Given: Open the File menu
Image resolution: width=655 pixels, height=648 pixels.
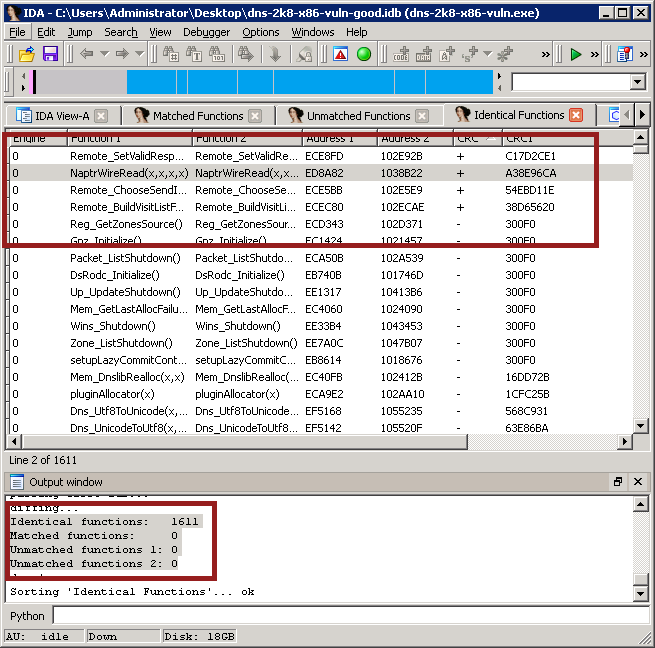Looking at the screenshot, I should pos(17,32).
